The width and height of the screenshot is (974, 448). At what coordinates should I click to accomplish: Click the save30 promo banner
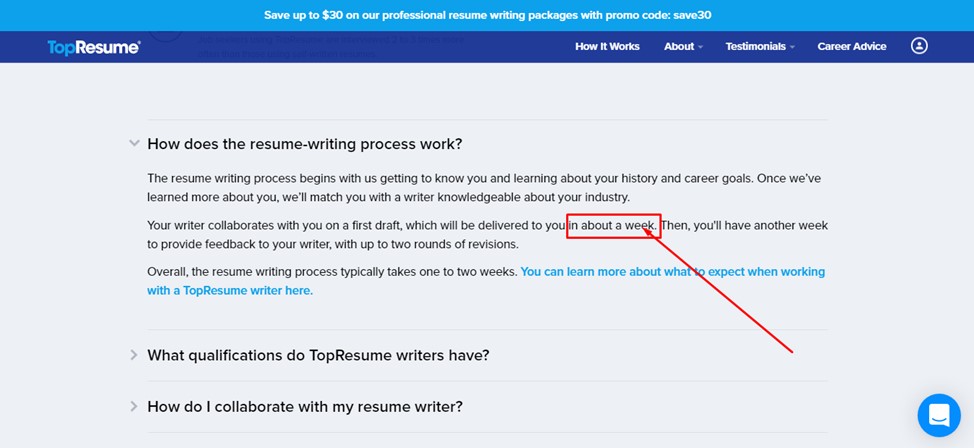[487, 15]
